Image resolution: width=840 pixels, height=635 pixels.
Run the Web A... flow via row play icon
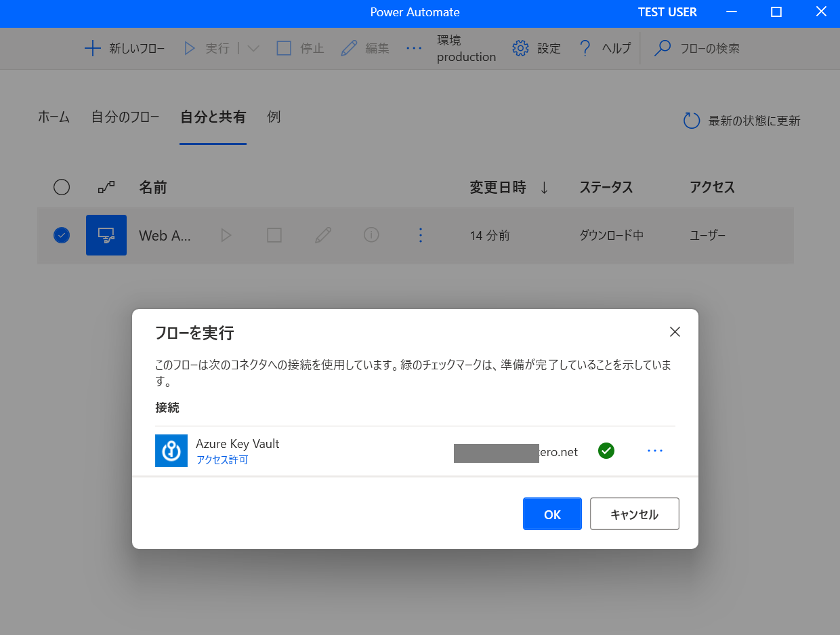pos(226,235)
